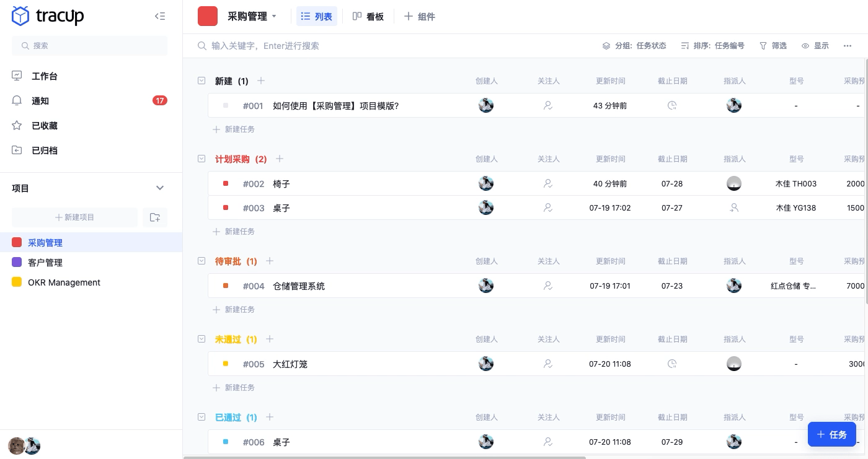Screen dimensions: 868x459
Task: Check the checkbox of the 待审批 group
Action: (x=201, y=261)
